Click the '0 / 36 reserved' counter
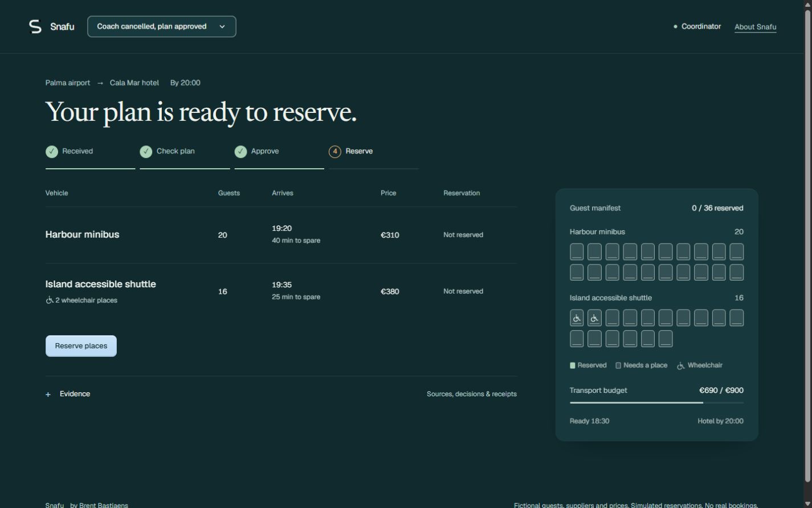812x508 pixels. coord(717,208)
